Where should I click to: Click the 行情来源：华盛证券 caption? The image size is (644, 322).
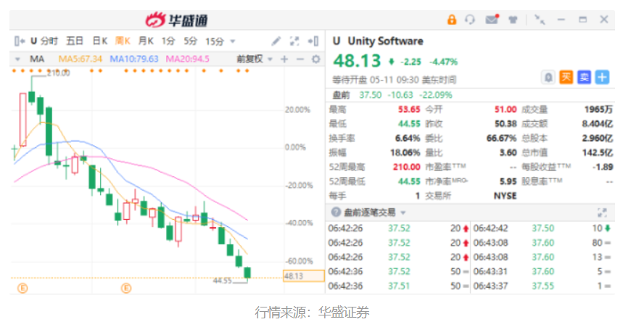click(x=312, y=312)
